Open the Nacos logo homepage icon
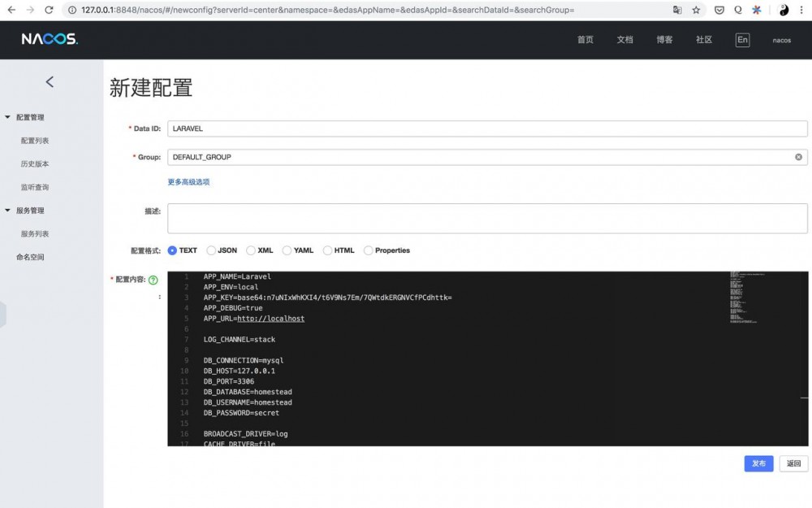Screen dimensions: 812x508 click(x=47, y=38)
